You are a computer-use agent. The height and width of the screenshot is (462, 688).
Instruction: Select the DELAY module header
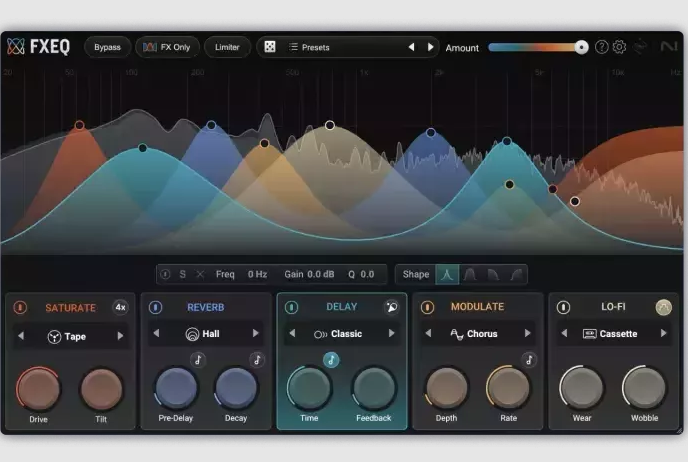tap(342, 307)
